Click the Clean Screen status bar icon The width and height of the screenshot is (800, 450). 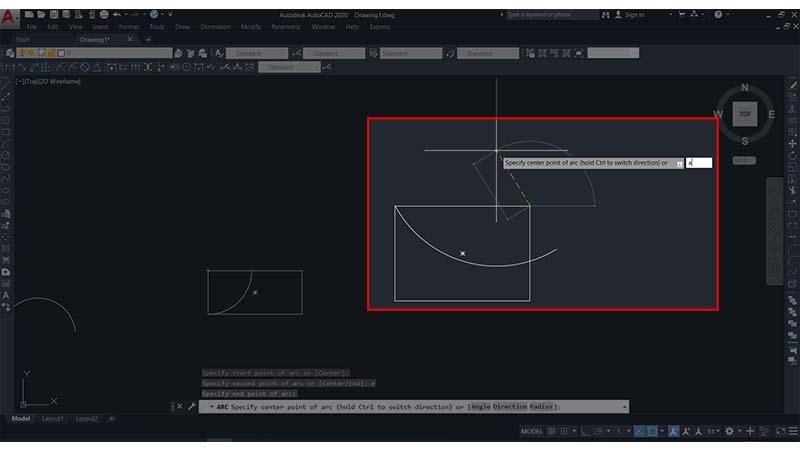coord(781,431)
